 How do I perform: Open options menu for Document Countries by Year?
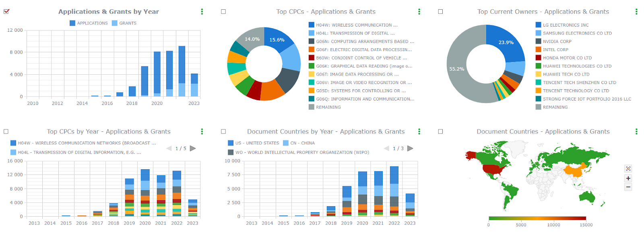pos(419,131)
